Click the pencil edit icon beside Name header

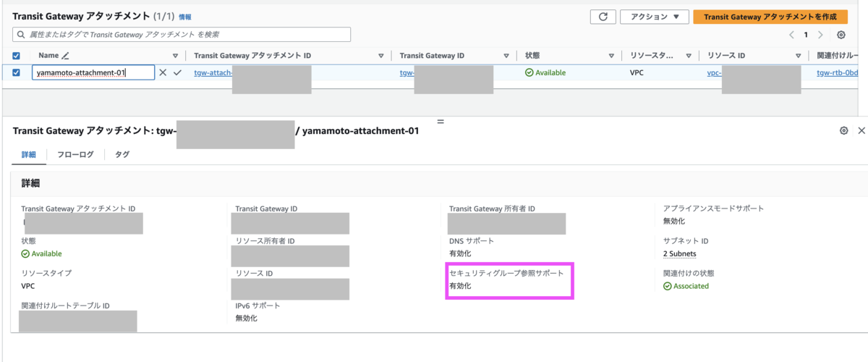coord(66,55)
